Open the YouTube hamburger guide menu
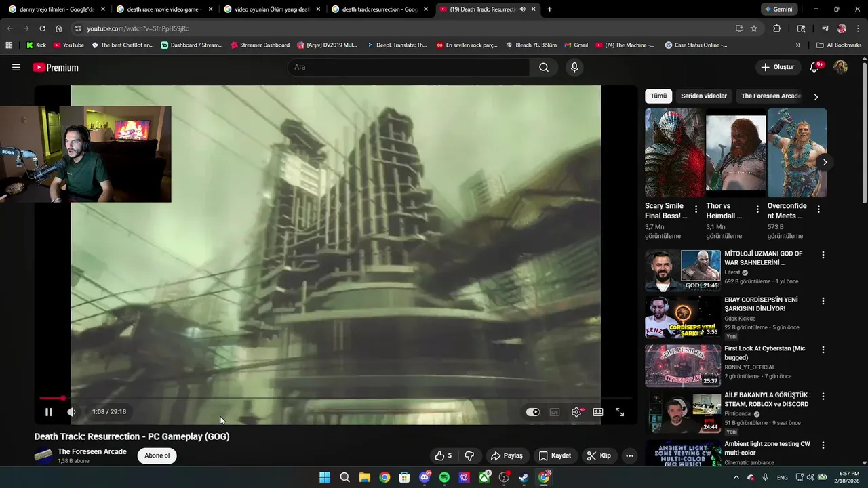 pyautogui.click(x=16, y=67)
